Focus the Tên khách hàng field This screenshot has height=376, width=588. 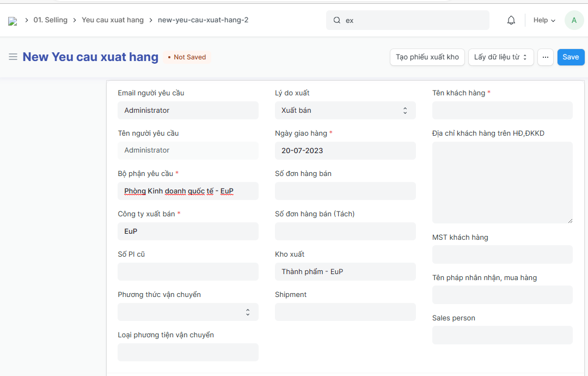click(x=502, y=111)
